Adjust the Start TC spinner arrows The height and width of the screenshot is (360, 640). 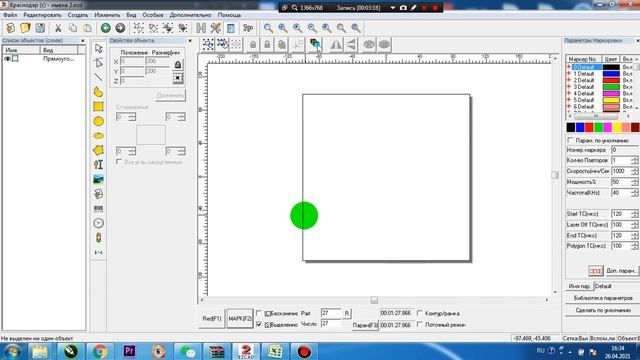634,214
